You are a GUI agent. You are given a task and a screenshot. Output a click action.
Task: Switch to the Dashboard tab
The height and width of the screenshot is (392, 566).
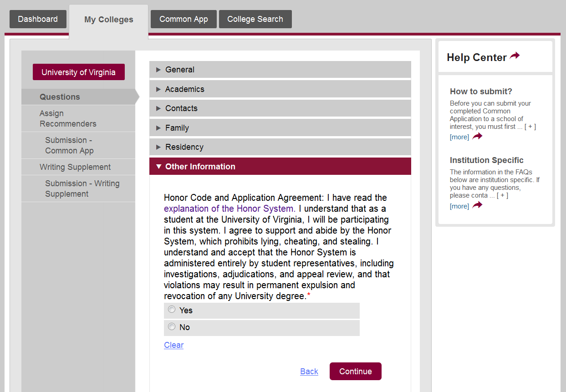click(38, 19)
